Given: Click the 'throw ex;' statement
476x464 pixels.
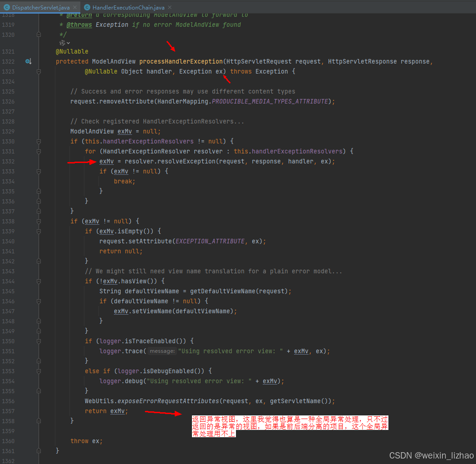Looking at the screenshot, I should coord(87,441).
